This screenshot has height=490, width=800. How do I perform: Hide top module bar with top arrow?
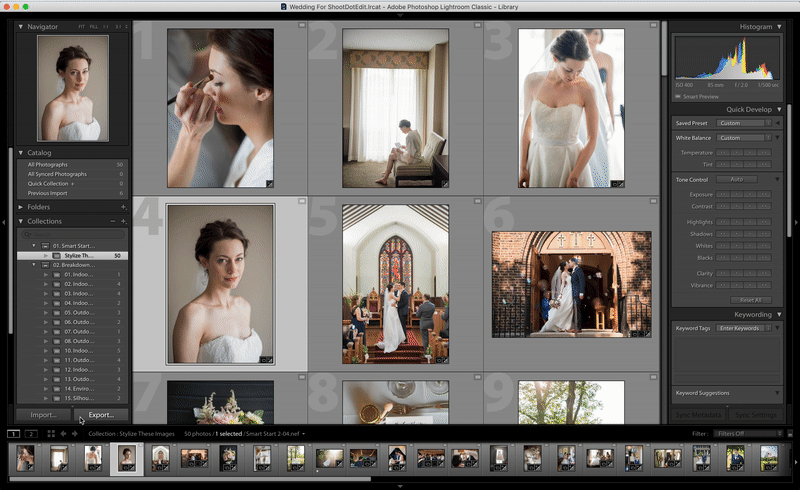point(400,16)
